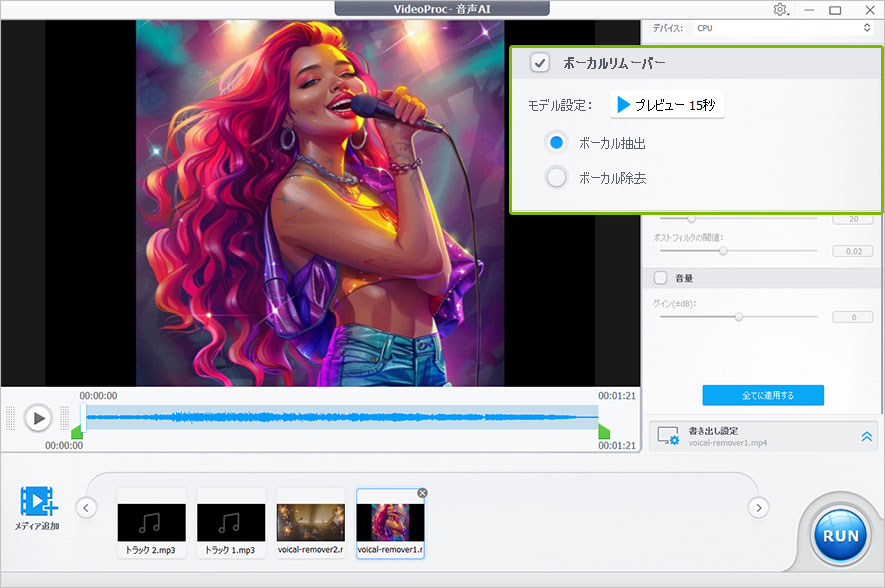Click the slider above post filter
This screenshot has height=588, width=885.
[x=692, y=218]
